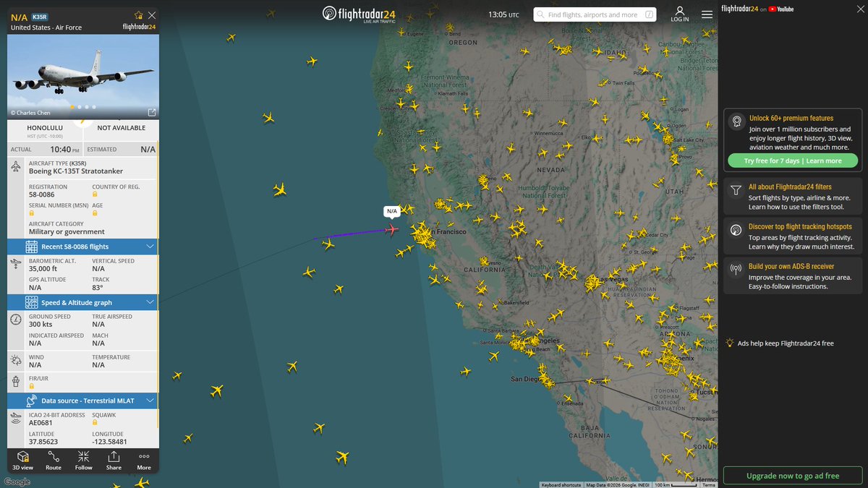868x488 pixels.
Task: Click the KC-135 aircraft photo
Action: click(82, 76)
